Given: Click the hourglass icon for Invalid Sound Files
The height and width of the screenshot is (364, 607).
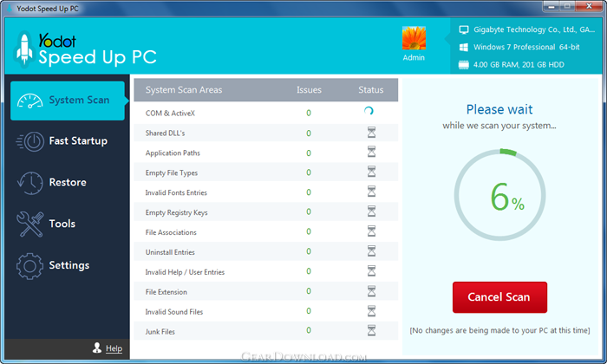Looking at the screenshot, I should [371, 310].
